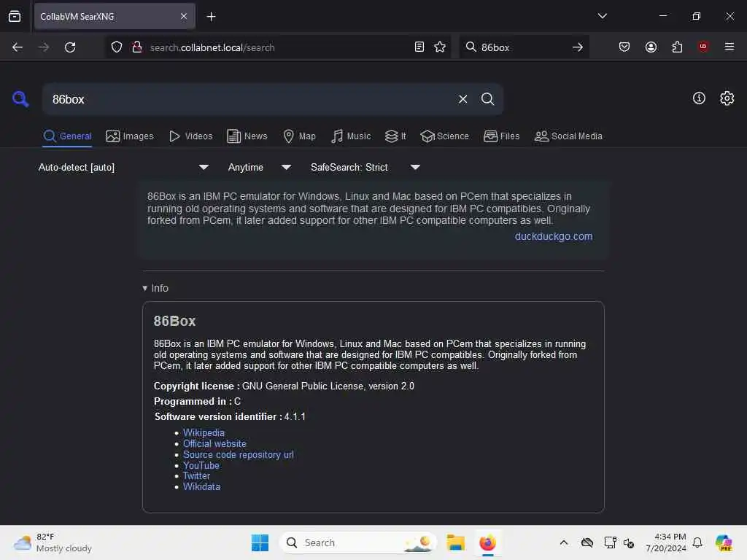747x560 pixels.
Task: Open the weather widget showing 82°F
Action: pyautogui.click(x=53, y=542)
